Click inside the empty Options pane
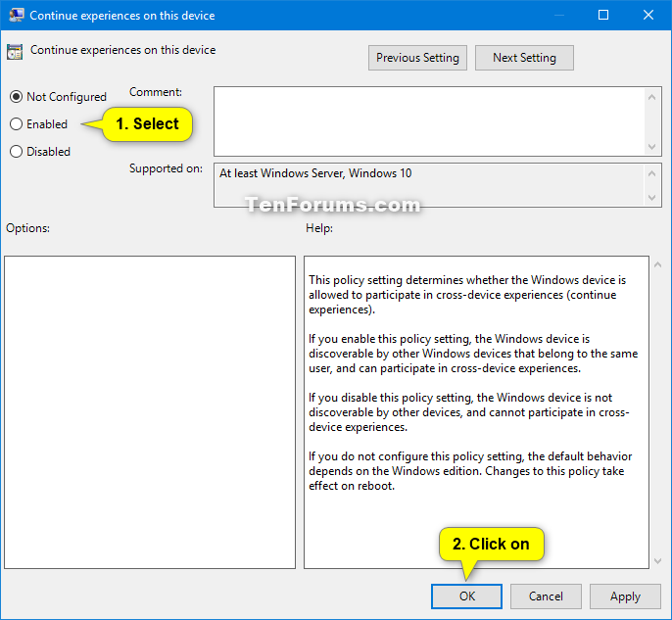The height and width of the screenshot is (620, 672). [150, 412]
